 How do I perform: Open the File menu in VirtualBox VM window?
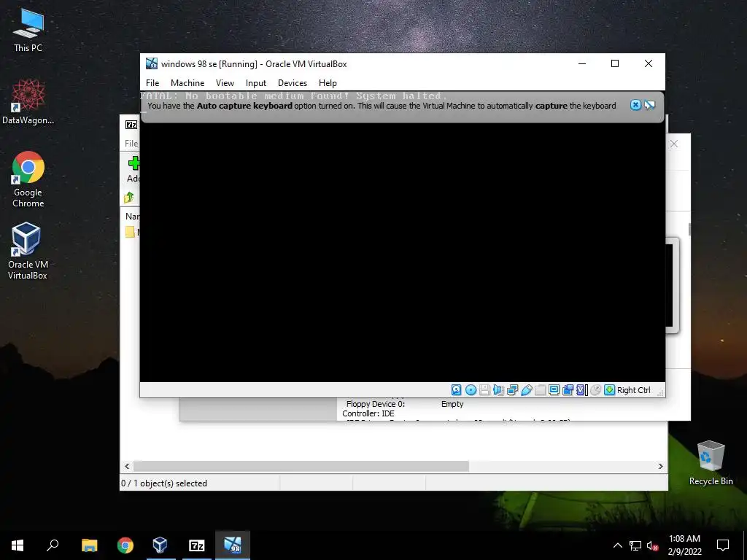tap(152, 83)
